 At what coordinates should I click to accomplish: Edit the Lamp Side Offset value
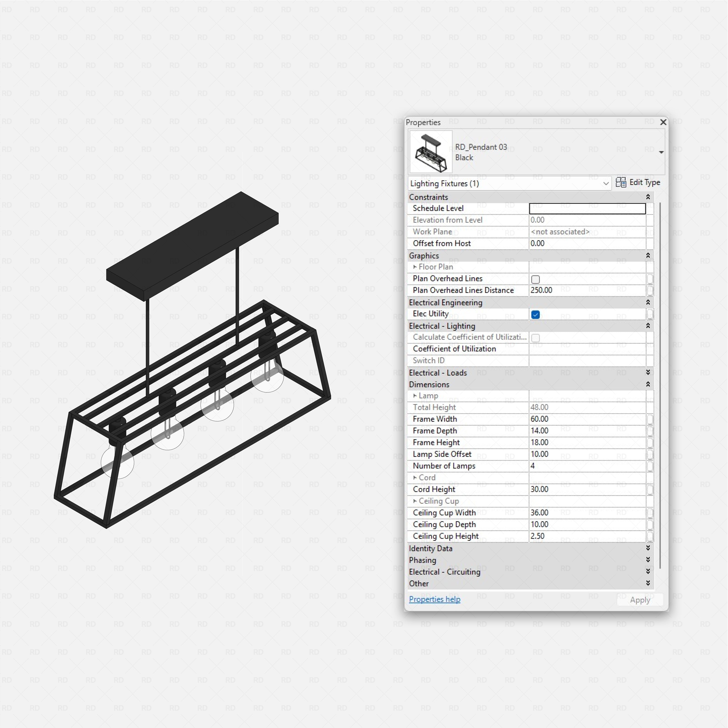coord(587,454)
